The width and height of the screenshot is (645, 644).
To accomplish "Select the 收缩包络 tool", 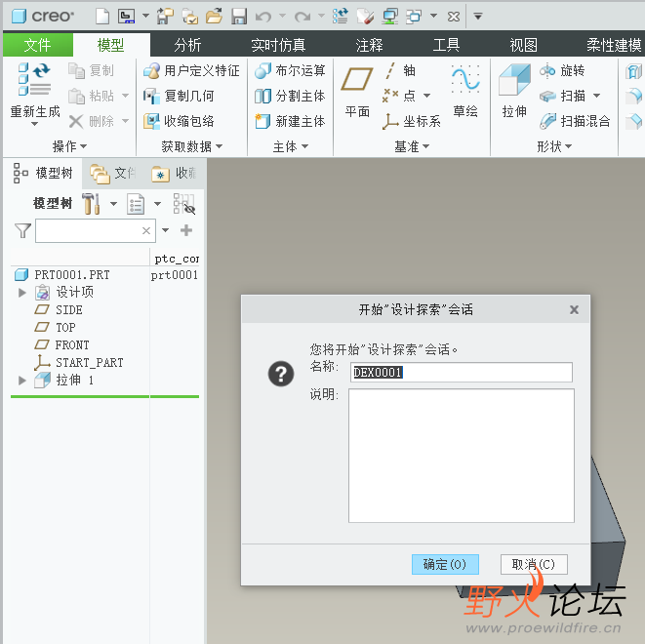I will click(179, 121).
